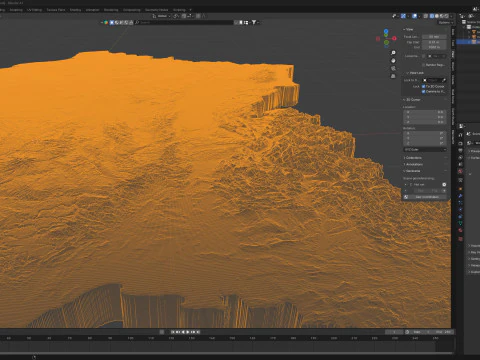Enable the Local Camera checkbox

pyautogui.click(x=424, y=56)
